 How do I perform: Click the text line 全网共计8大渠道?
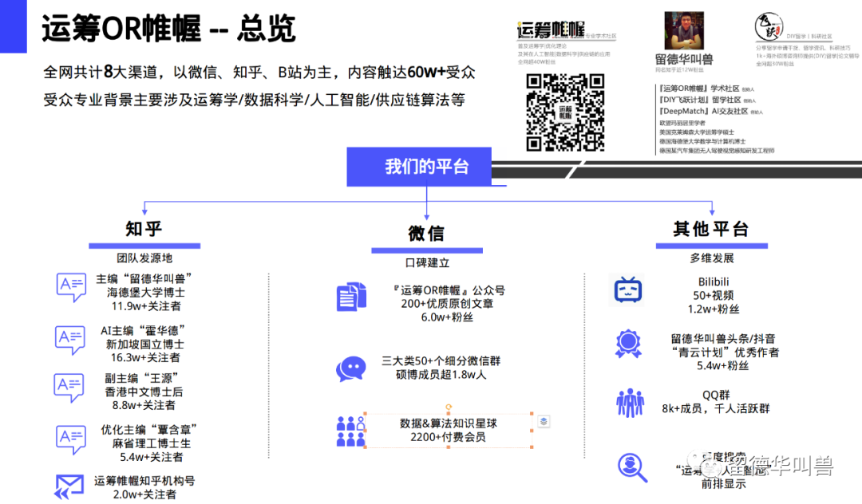259,72
